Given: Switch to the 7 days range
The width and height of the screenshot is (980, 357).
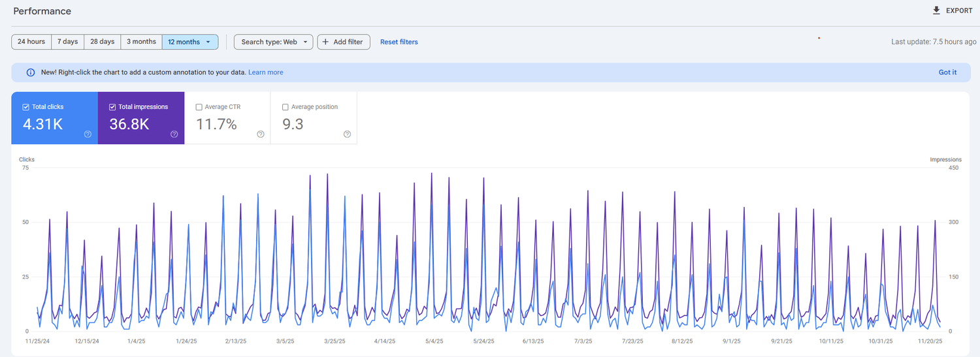Looking at the screenshot, I should point(67,42).
